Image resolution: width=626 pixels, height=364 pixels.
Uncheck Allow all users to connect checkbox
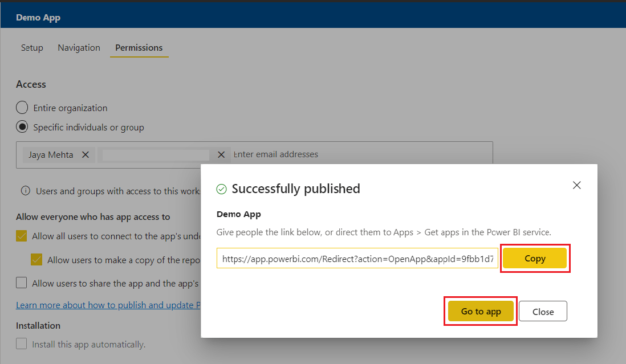pyautogui.click(x=22, y=236)
